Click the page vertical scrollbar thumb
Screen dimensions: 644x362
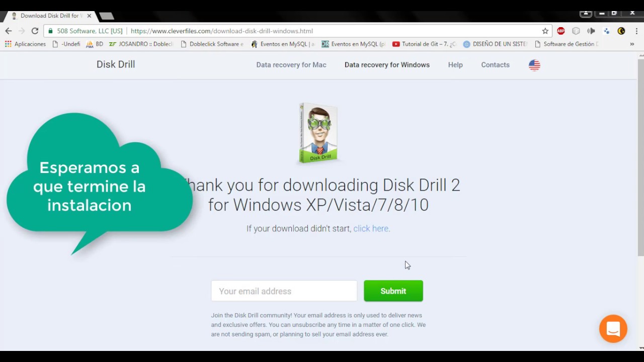[640, 158]
